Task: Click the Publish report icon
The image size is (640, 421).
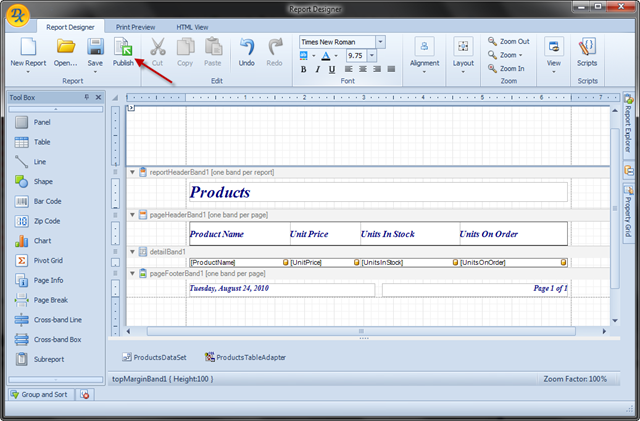Action: coord(123,47)
